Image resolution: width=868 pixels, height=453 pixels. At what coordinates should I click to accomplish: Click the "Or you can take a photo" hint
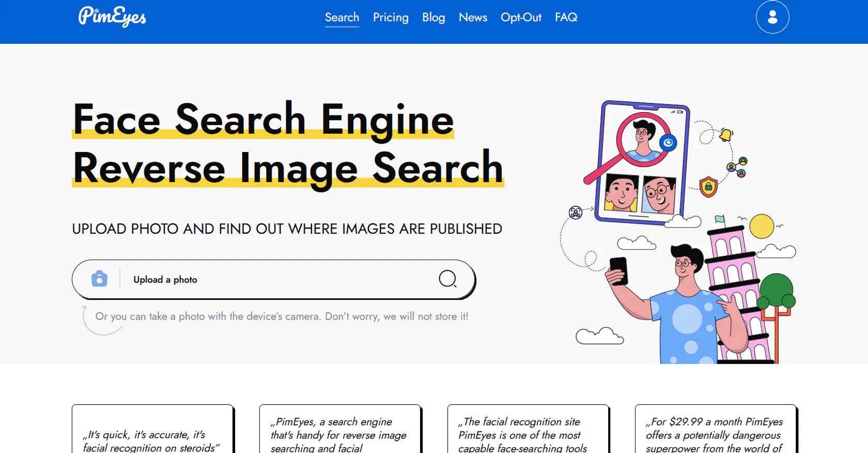pos(282,316)
